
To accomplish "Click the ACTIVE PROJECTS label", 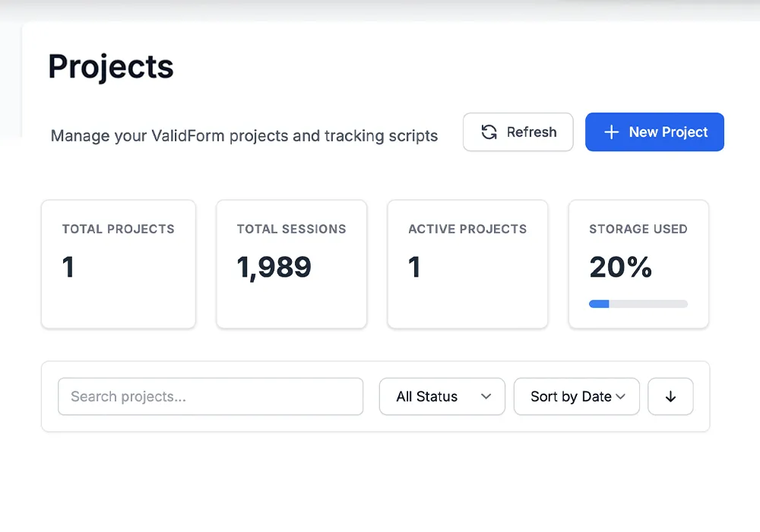I will pos(467,229).
